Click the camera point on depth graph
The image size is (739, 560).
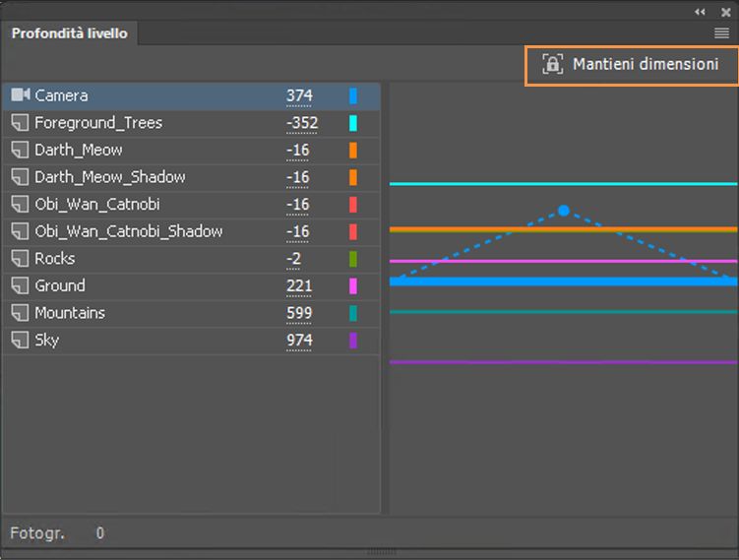564,211
